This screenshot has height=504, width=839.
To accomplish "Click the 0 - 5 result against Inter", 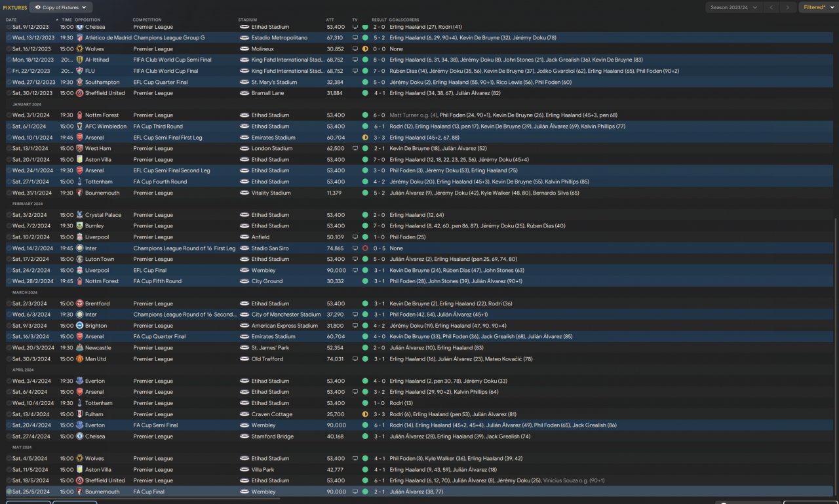I will (x=379, y=248).
